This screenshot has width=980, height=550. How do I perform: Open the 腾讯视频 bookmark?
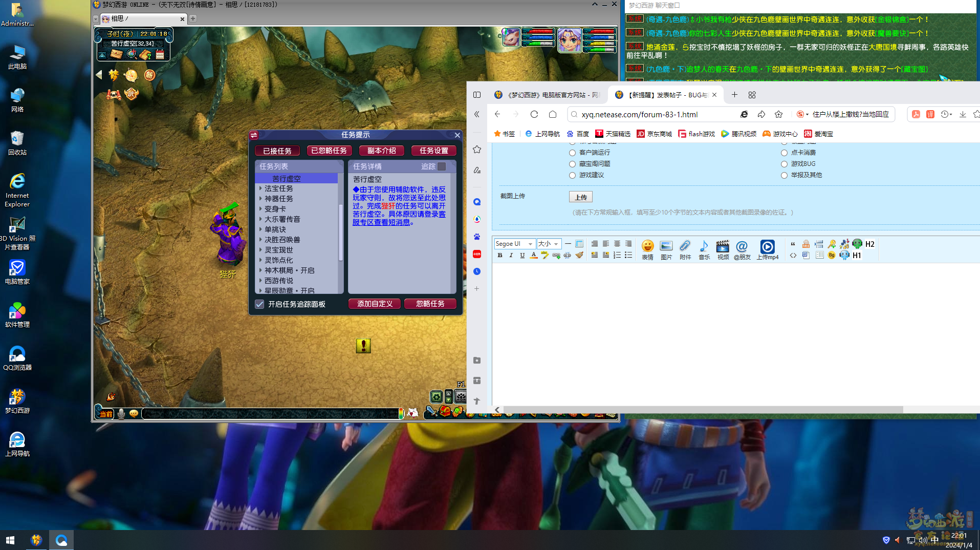[738, 134]
